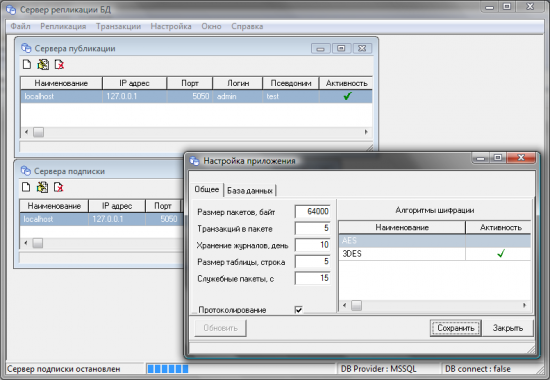Select the 3DES algorithm row
Viewport: 550px width, 380px height.
435,254
